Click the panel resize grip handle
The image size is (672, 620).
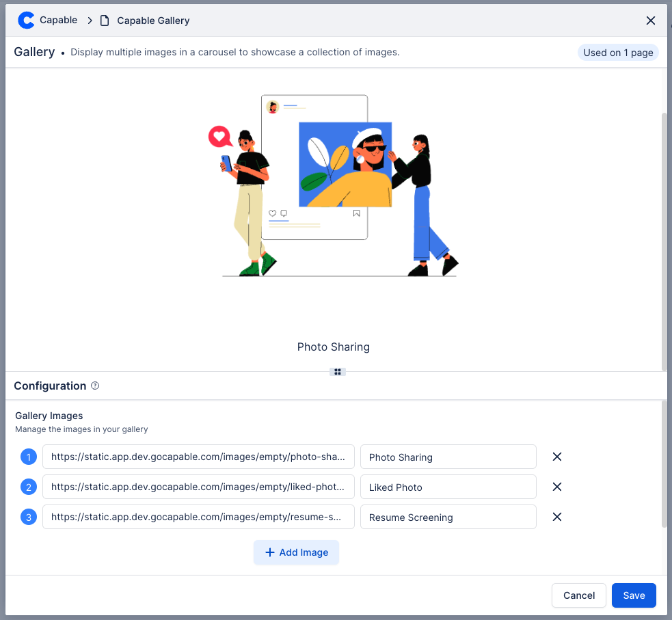click(337, 372)
